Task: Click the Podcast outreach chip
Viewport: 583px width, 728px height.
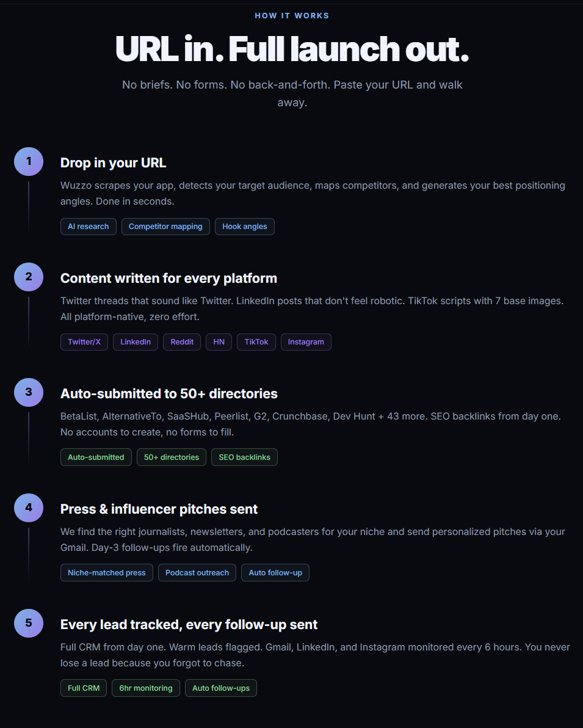Action: pyautogui.click(x=197, y=572)
